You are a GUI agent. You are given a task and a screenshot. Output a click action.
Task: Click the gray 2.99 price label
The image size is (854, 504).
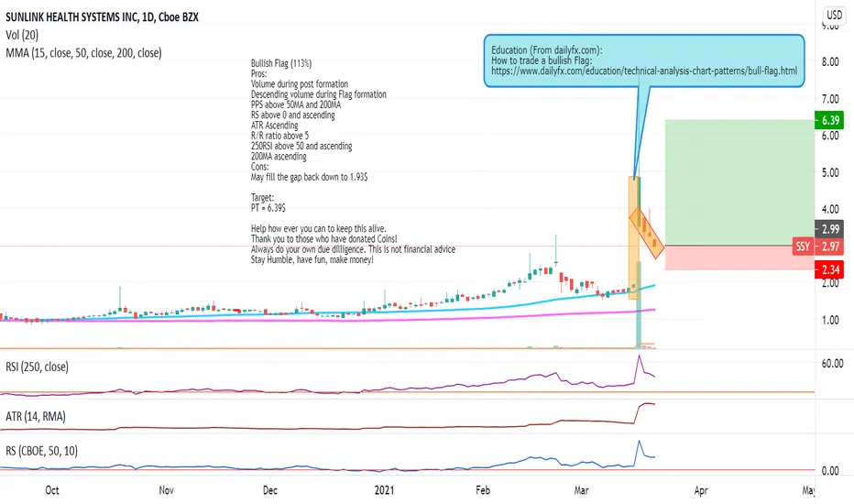tap(829, 229)
